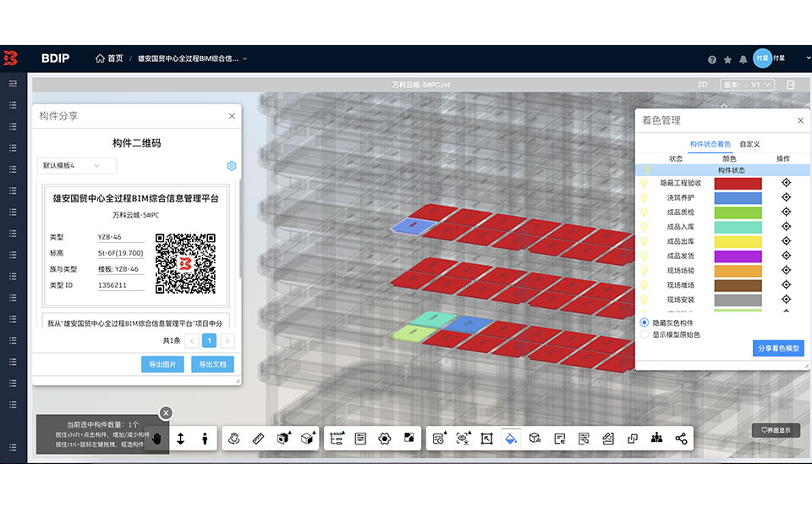Locate components with 隐蔽工程验收 status

point(786,183)
